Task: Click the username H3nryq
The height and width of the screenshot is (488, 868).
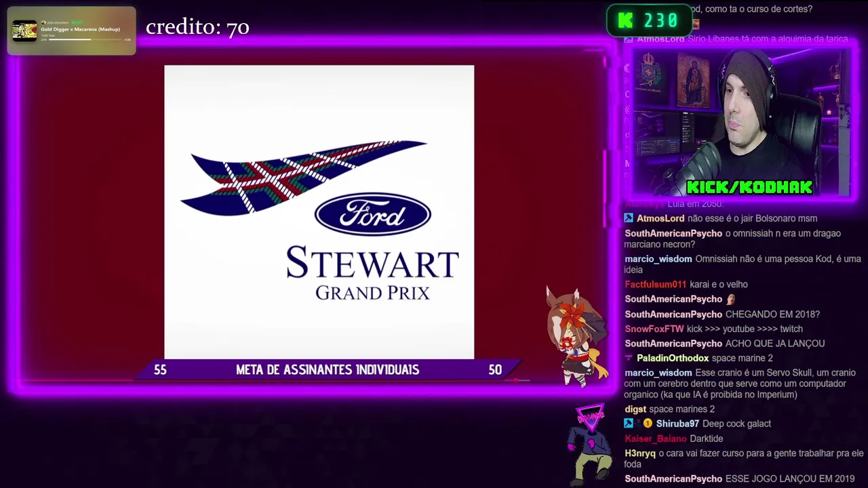Action: click(x=640, y=453)
